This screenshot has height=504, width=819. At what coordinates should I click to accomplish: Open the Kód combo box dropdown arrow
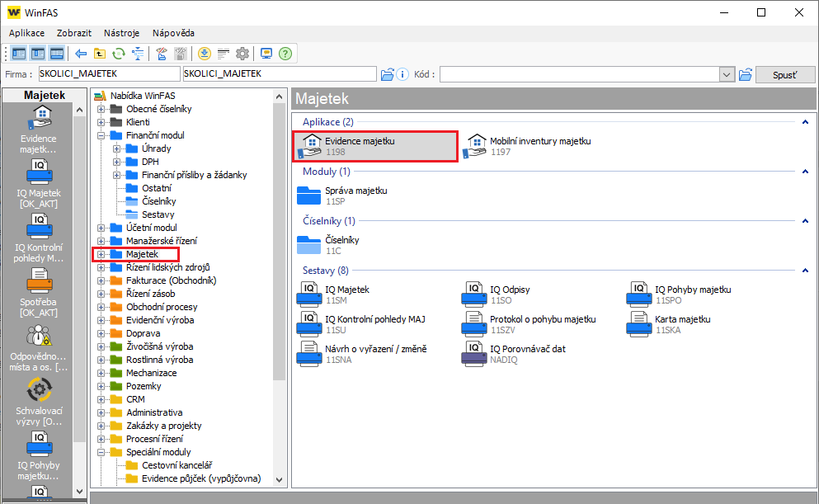click(x=727, y=74)
